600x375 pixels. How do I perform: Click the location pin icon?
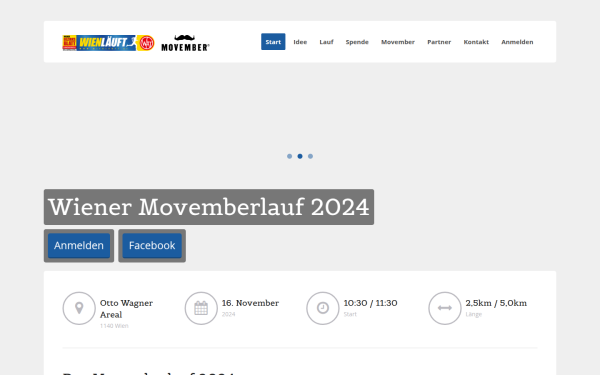pos(79,308)
